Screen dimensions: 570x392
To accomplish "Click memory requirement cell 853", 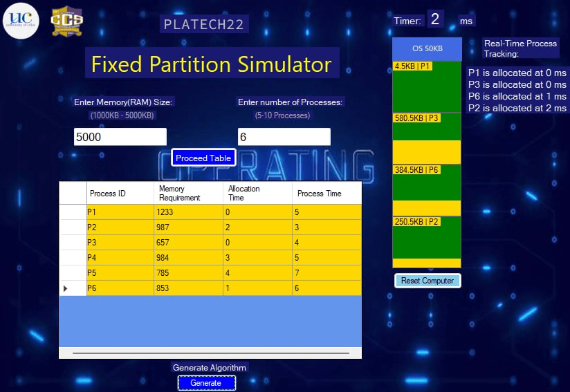I will coord(188,288).
